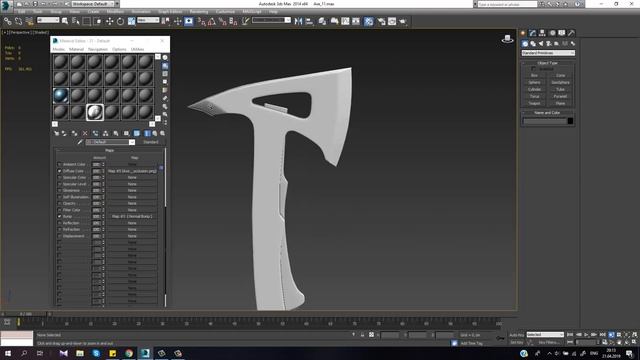
Task: Toggle the Specular Color map checkbox
Action: pyautogui.click(x=60, y=178)
